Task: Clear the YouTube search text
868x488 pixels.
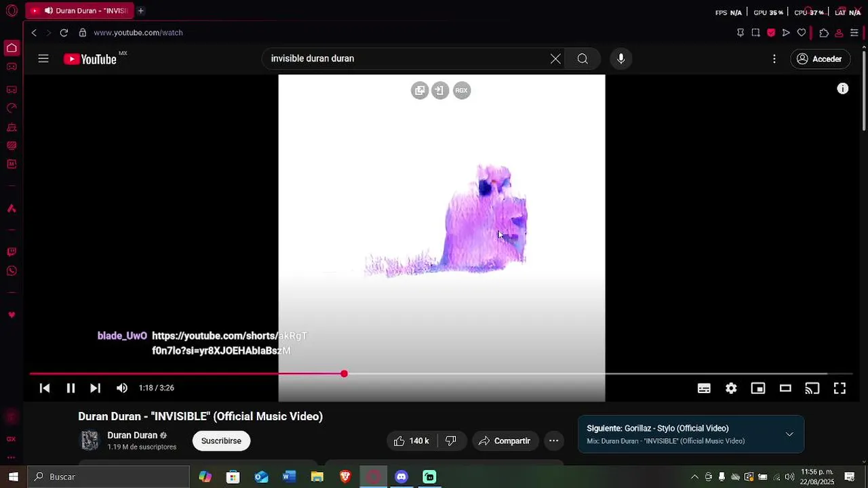Action: pos(555,59)
